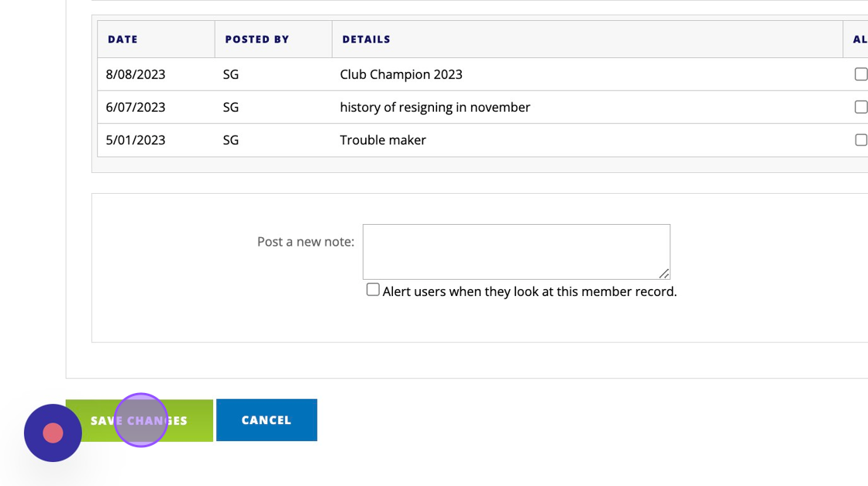The height and width of the screenshot is (486, 868).
Task: Select the 6/07/2023 date cell
Action: point(136,107)
